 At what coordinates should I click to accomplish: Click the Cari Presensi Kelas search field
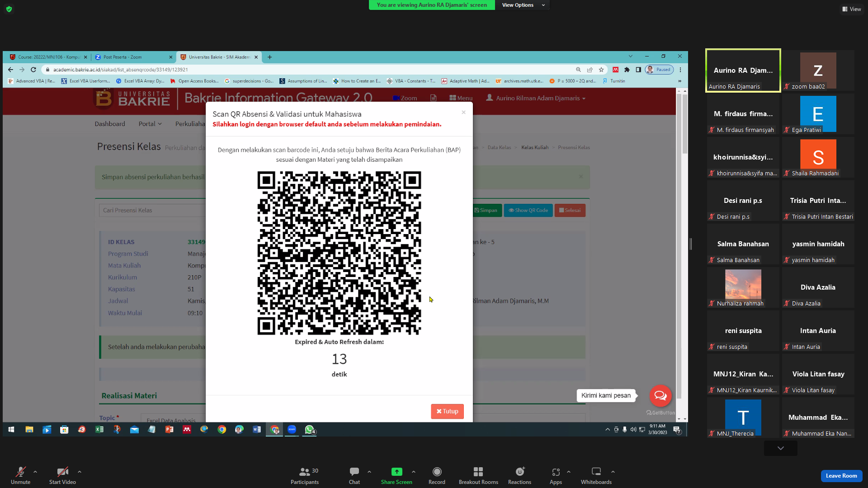[x=153, y=210]
